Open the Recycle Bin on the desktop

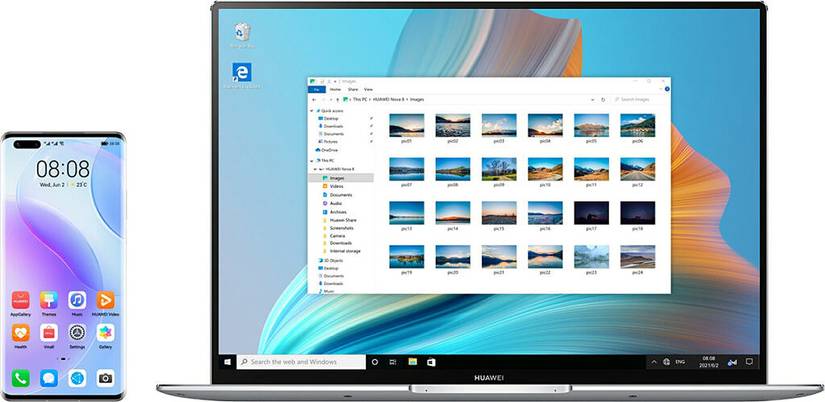point(241,33)
